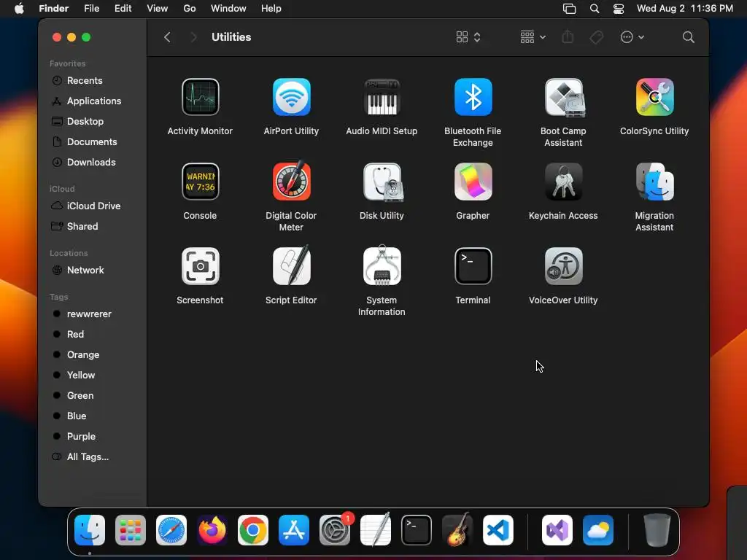Select Boot Camp Assistant icon
The image size is (747, 560).
pos(564,97)
